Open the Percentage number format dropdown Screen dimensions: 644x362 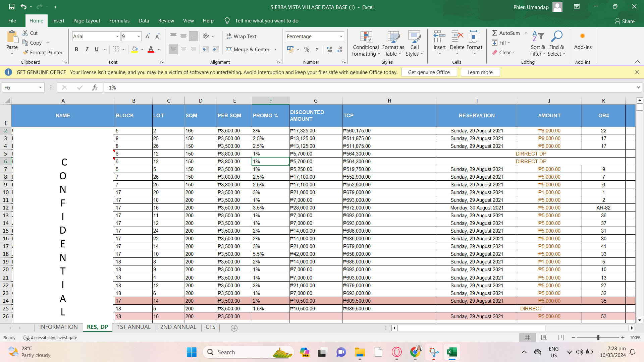coord(341,36)
